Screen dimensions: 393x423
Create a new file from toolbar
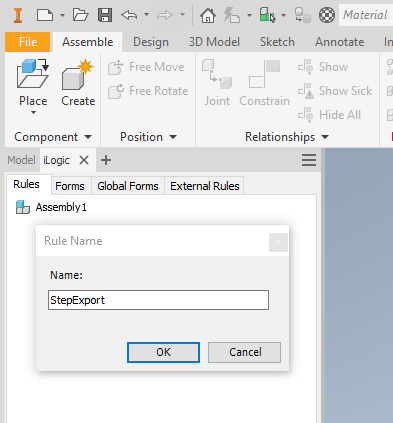coord(45,15)
